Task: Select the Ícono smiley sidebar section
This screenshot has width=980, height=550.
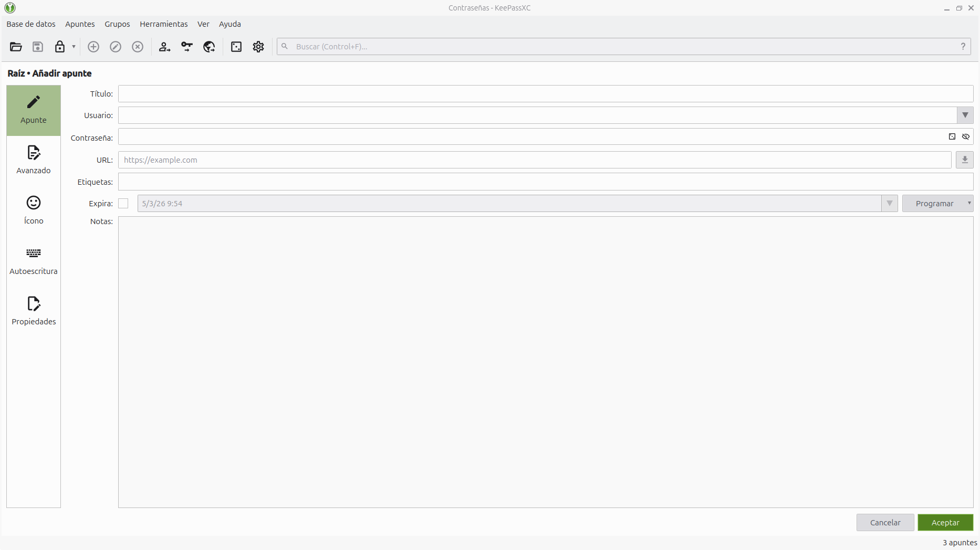Action: pyautogui.click(x=34, y=210)
